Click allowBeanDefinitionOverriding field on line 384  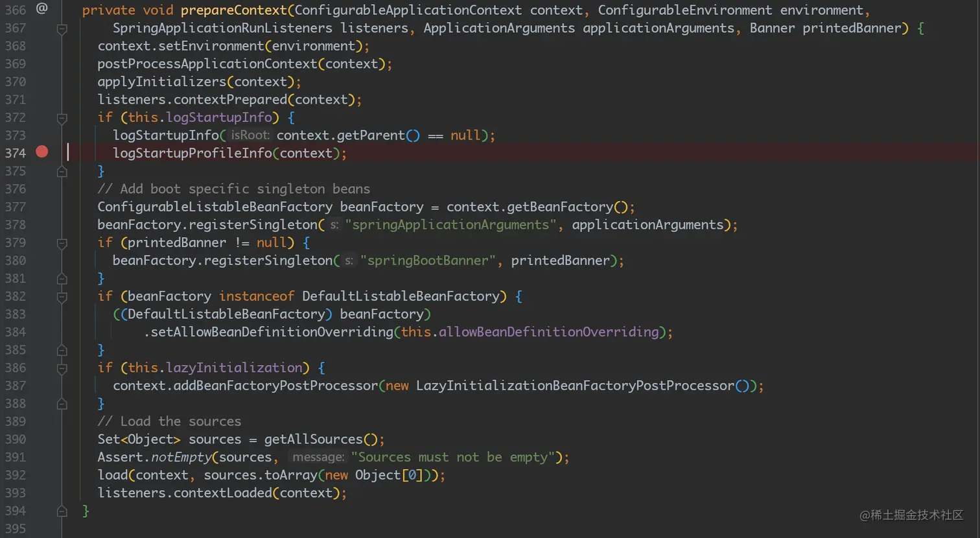[x=549, y=332]
